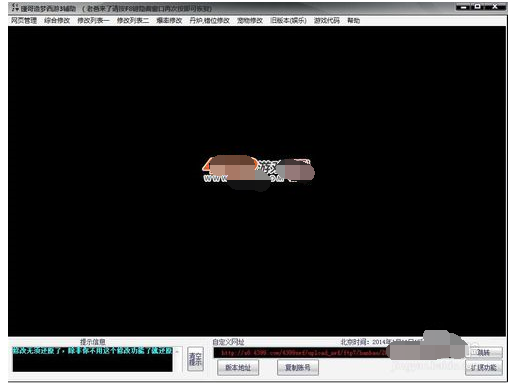521x383 pixels.
Task: Open the 修改列表二 menu
Action: [133, 21]
